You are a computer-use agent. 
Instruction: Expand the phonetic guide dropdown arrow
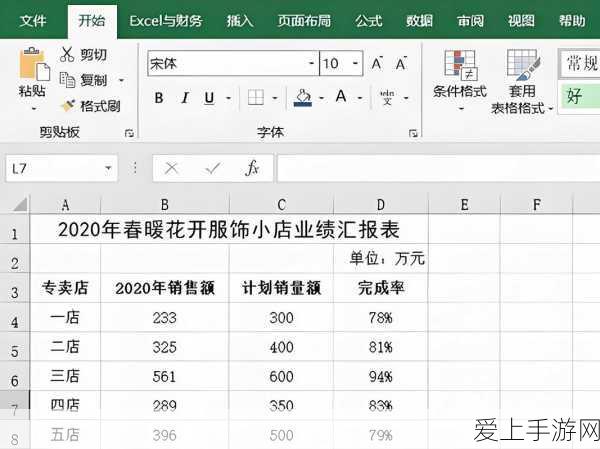406,98
